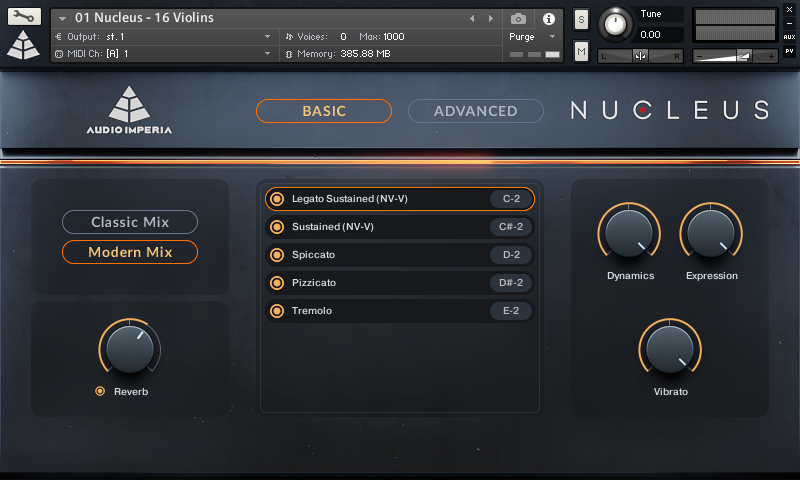Switch to the ADVANCED tab
800x480 pixels.
coord(476,111)
